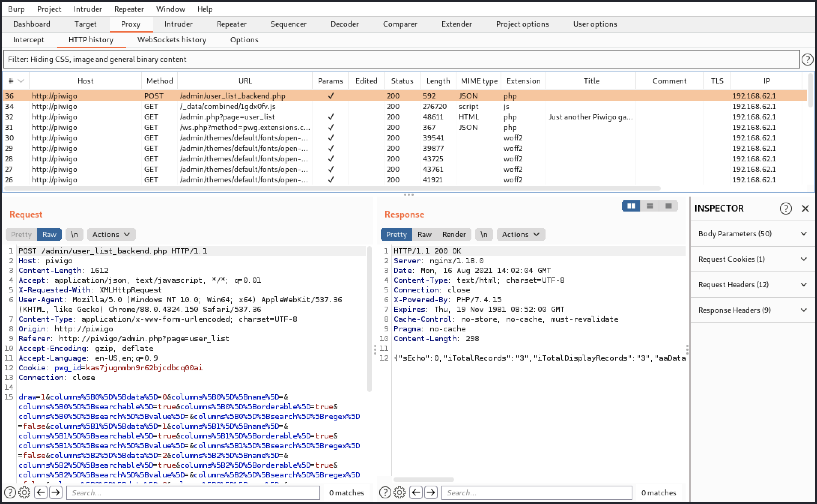This screenshot has height=504, width=817.
Task: Open the filter help question mark icon
Action: [x=807, y=59]
